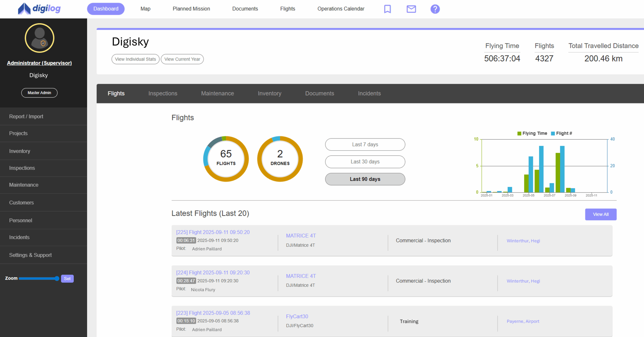This screenshot has width=644, height=337.
Task: Click the View All button
Action: click(600, 214)
